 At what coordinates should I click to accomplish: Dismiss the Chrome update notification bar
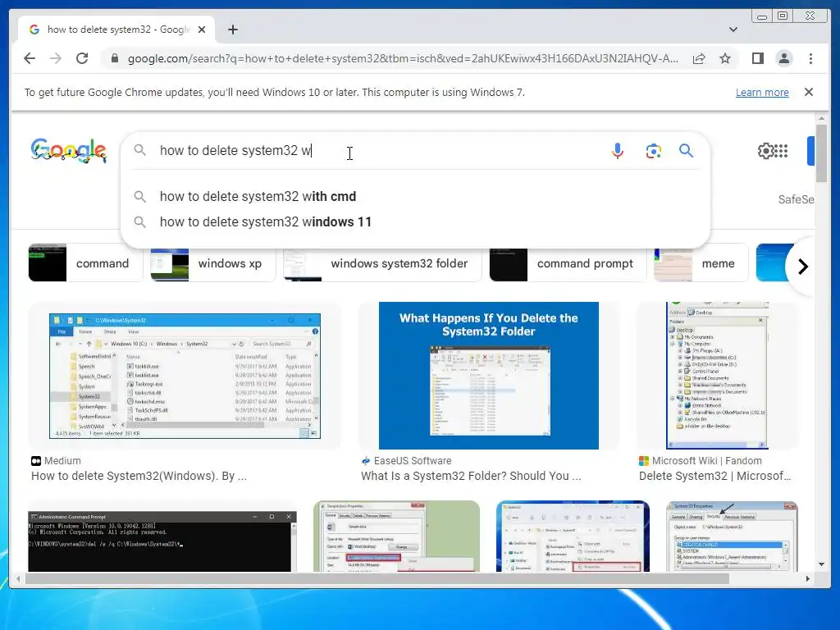[808, 92]
